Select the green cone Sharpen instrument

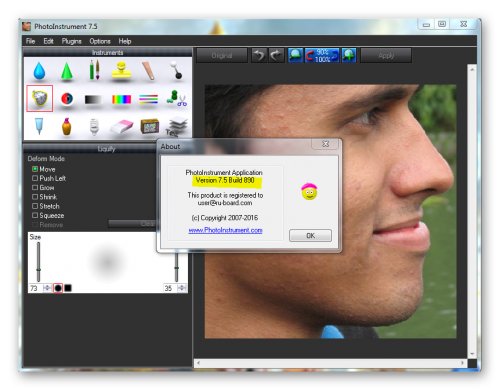[x=67, y=71]
